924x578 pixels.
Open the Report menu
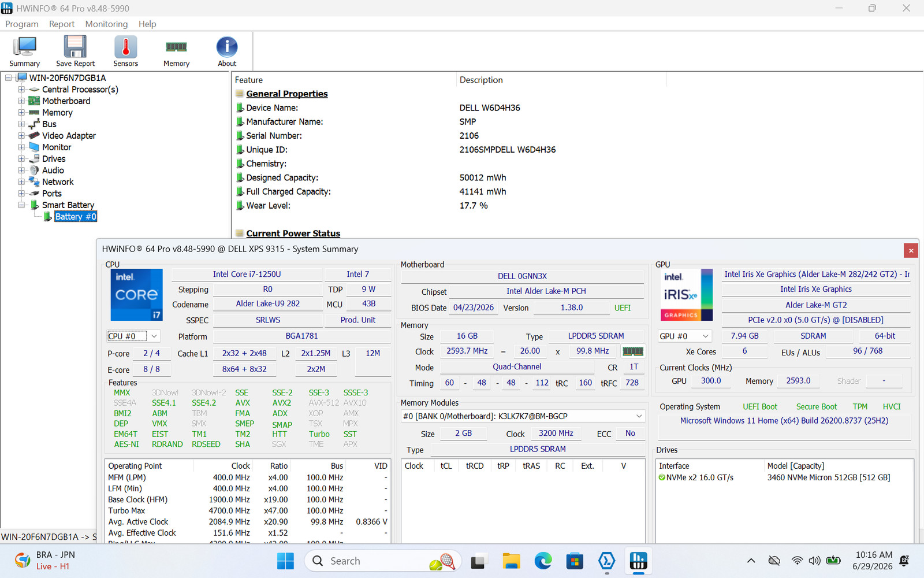pyautogui.click(x=62, y=24)
